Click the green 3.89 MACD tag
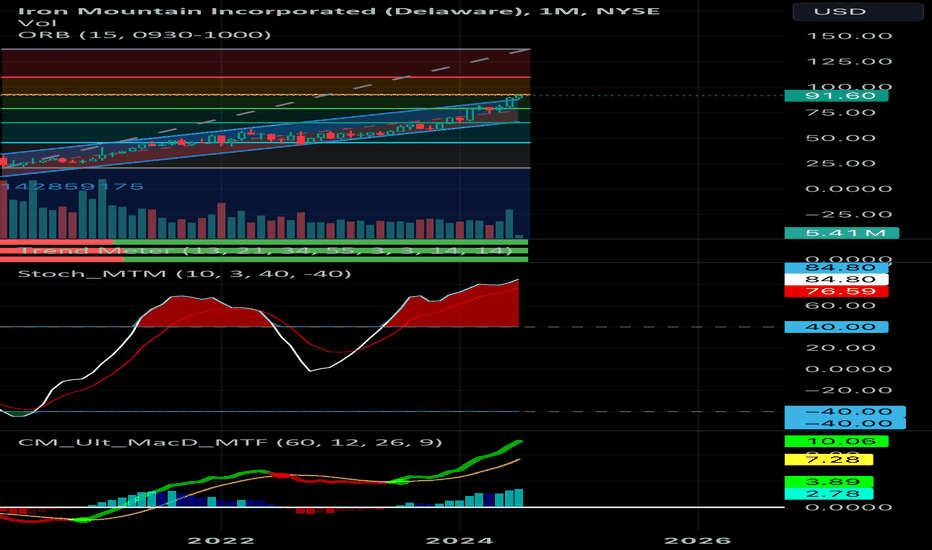Image resolution: width=932 pixels, height=550 pixels. [829, 482]
